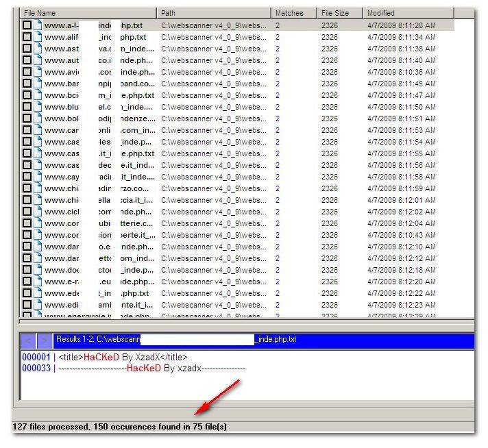Go to next result with right arrow
This screenshot has height=448, width=488.
click(x=43, y=340)
